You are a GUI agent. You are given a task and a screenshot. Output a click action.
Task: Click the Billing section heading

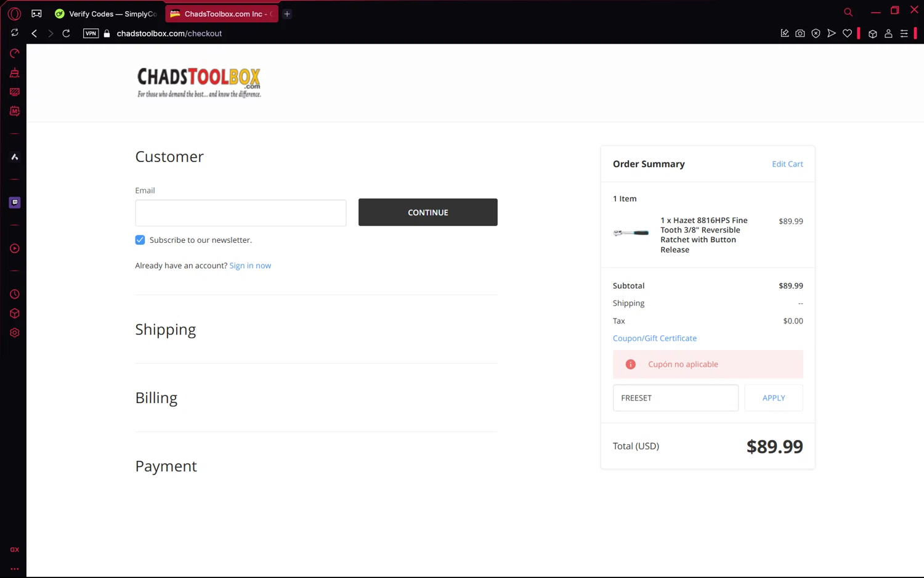(156, 398)
